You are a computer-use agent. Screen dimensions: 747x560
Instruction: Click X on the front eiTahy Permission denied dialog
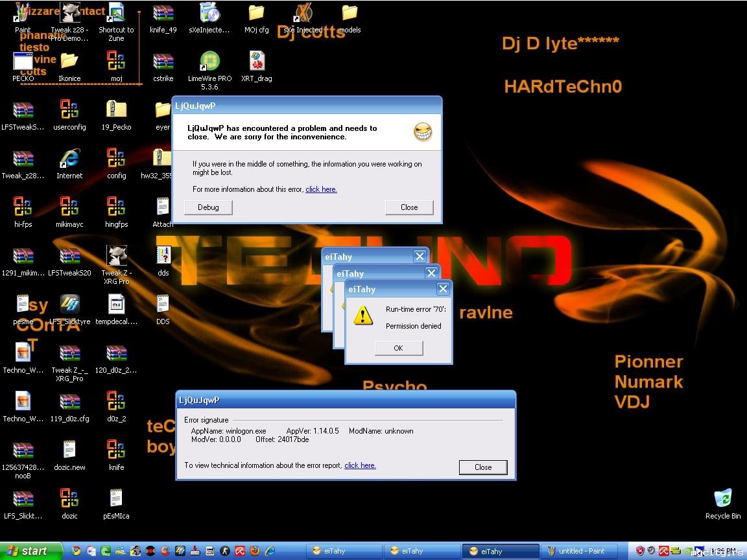[443, 288]
